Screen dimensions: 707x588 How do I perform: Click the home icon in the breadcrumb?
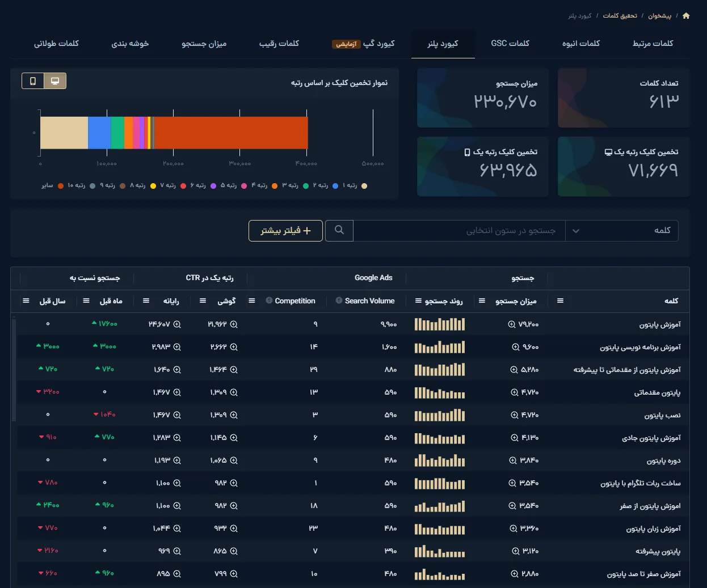pos(686,16)
